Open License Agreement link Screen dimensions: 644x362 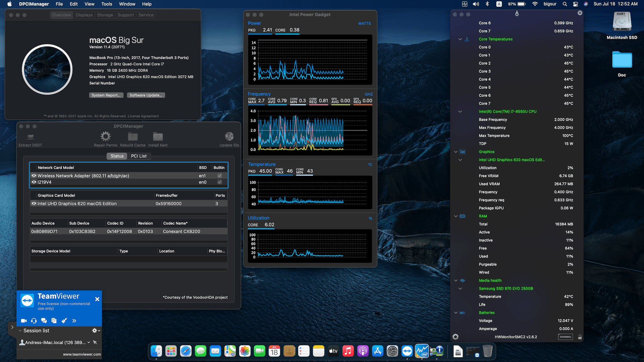click(143, 116)
